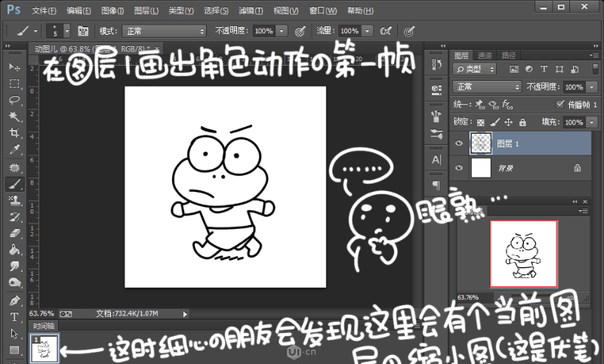Select the Path Selection tool
Viewport: 604px width, 364px height.
point(14,334)
